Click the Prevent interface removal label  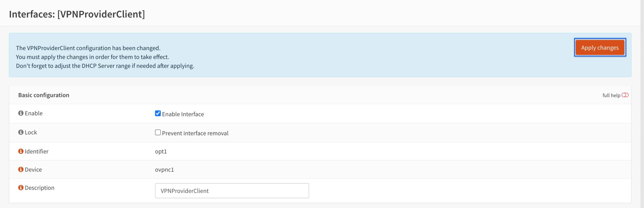pyautogui.click(x=195, y=133)
